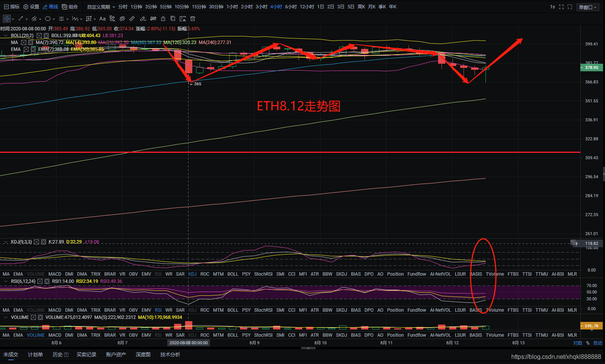Select the crosshair cursor tool
Screen dimensions: 605x364
(7, 19)
